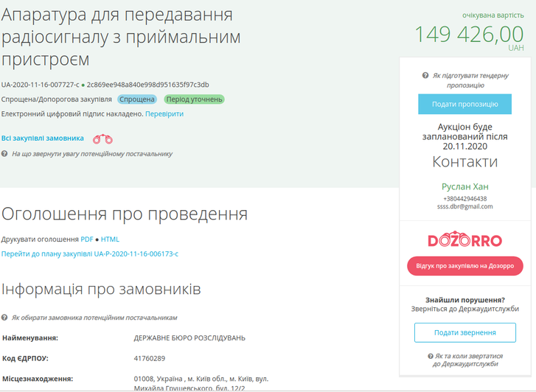536x392 pixels.
Task: Click phone number +380442946438
Action: click(x=465, y=198)
